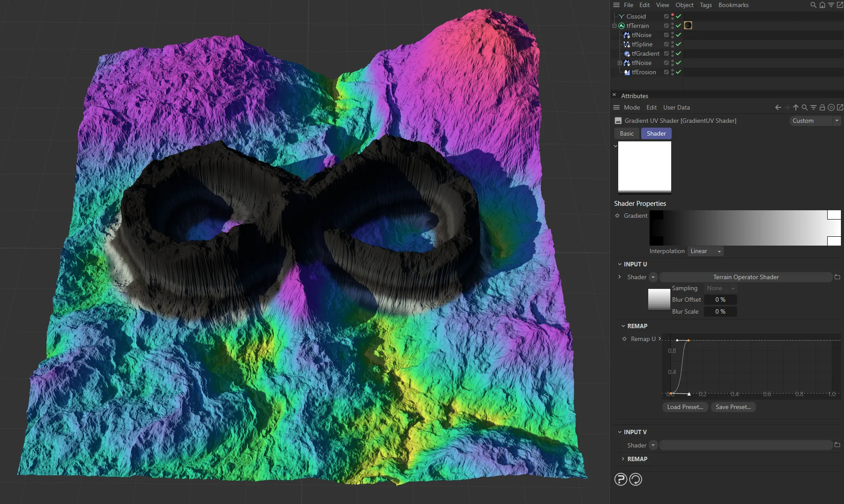Click the tfGradient operator icon
The height and width of the screenshot is (504, 844).
click(627, 53)
